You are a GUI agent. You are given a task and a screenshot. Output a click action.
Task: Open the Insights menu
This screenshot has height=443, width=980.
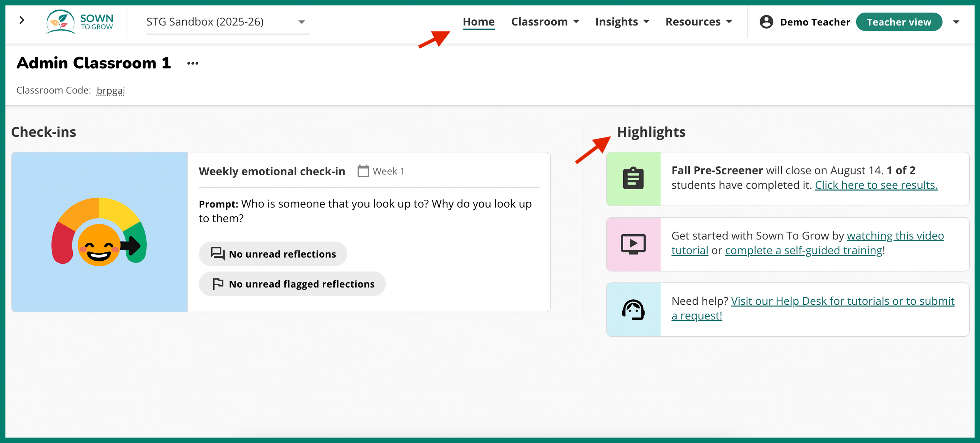pyautogui.click(x=622, y=22)
